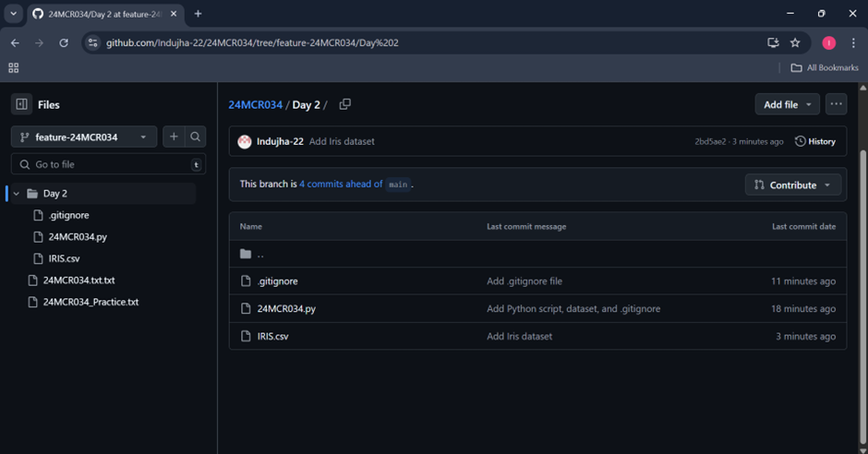Screen dimensions: 868x454
Task: Open the feature-24MCR034 branch dropdown
Action: tap(84, 137)
